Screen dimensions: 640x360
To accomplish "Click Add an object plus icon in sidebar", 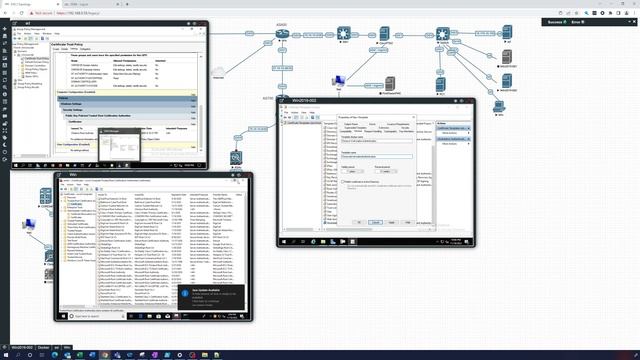I will 5,29.
